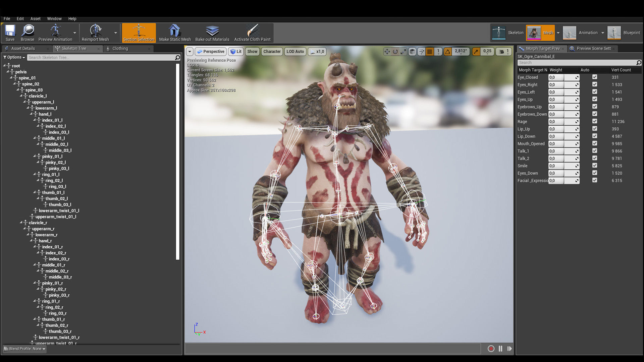Switch to Skeleton editor mode
This screenshot has width=644, height=362.
(x=508, y=33)
